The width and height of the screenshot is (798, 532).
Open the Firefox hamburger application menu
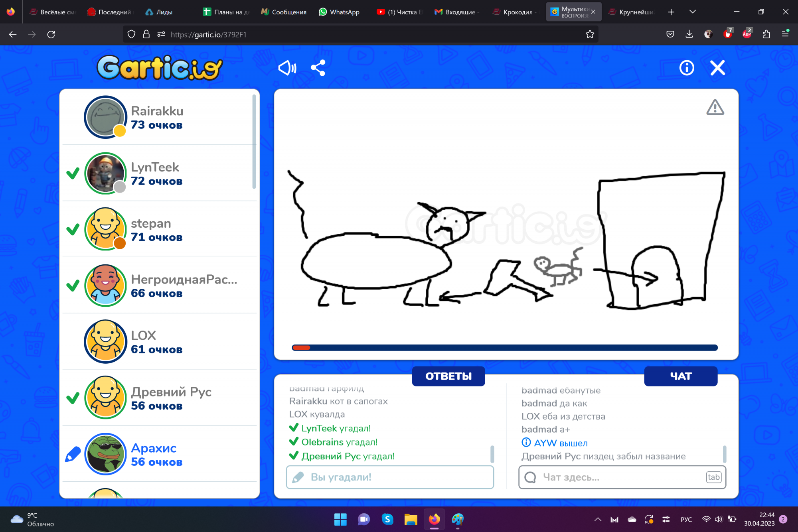coord(785,34)
